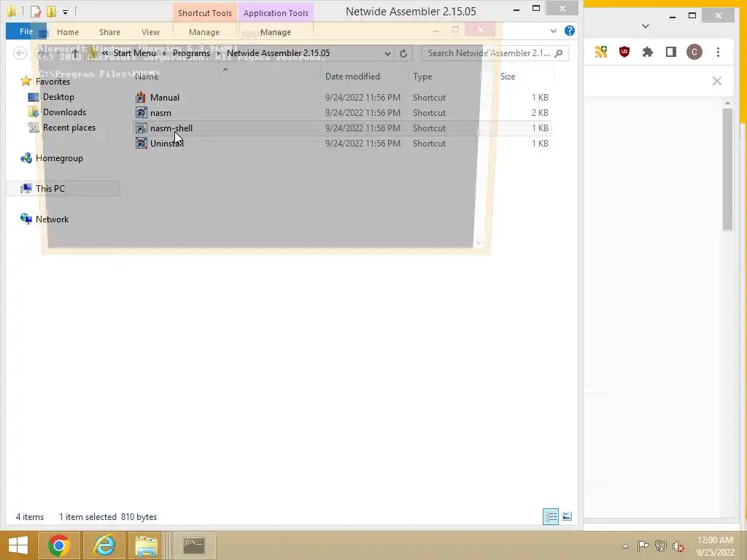Switch to Details view icon in status bar
Screen dimensions: 747x560
click(x=551, y=517)
